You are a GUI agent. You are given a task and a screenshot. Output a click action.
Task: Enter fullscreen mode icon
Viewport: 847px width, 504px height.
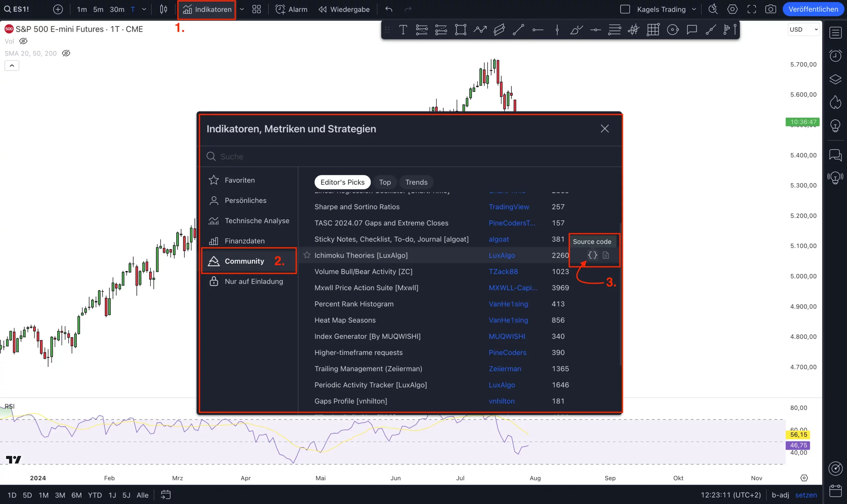click(751, 9)
